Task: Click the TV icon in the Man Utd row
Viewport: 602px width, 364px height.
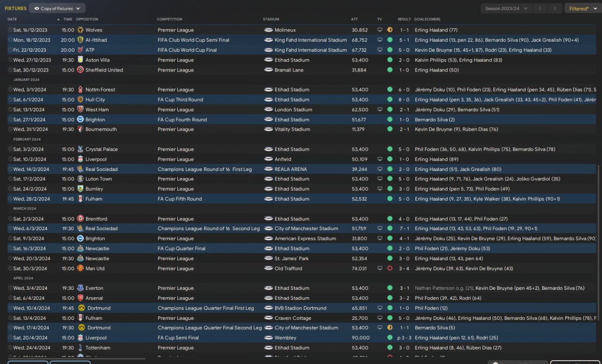Action: pos(380,269)
